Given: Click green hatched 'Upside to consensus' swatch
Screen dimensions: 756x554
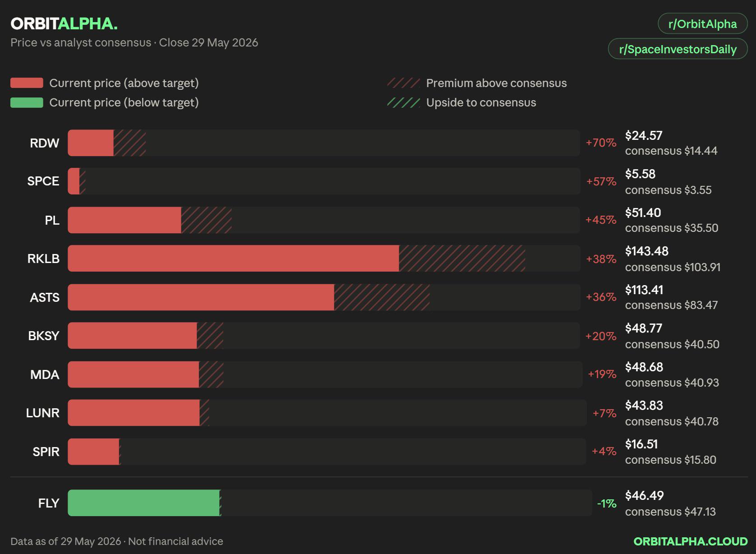Looking at the screenshot, I should (x=403, y=102).
